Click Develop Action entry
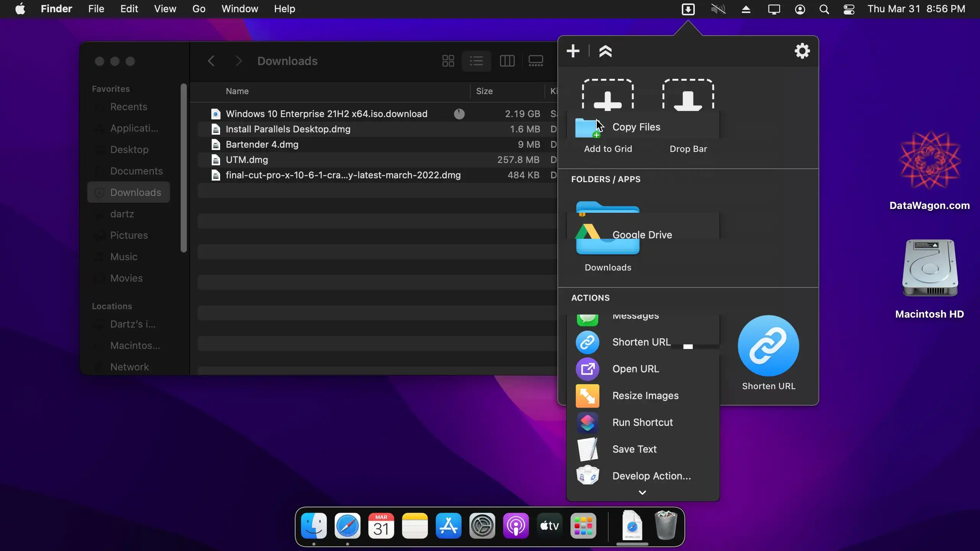 click(651, 476)
